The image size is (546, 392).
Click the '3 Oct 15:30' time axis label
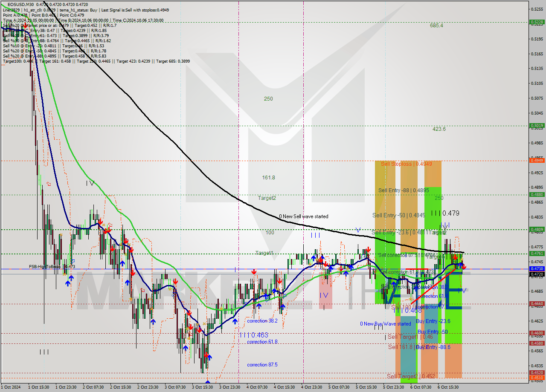(x=202, y=387)
